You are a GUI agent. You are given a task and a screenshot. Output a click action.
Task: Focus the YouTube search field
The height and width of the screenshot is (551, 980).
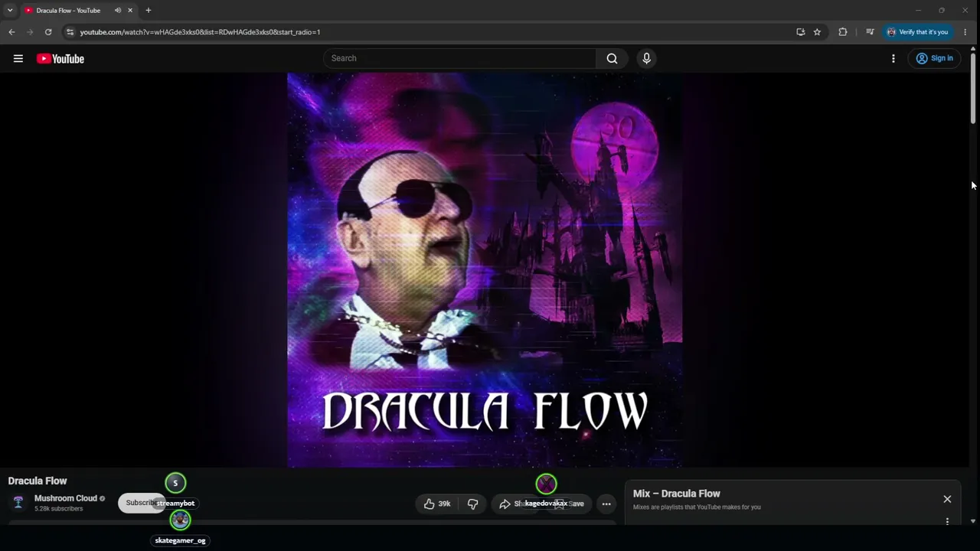point(459,58)
